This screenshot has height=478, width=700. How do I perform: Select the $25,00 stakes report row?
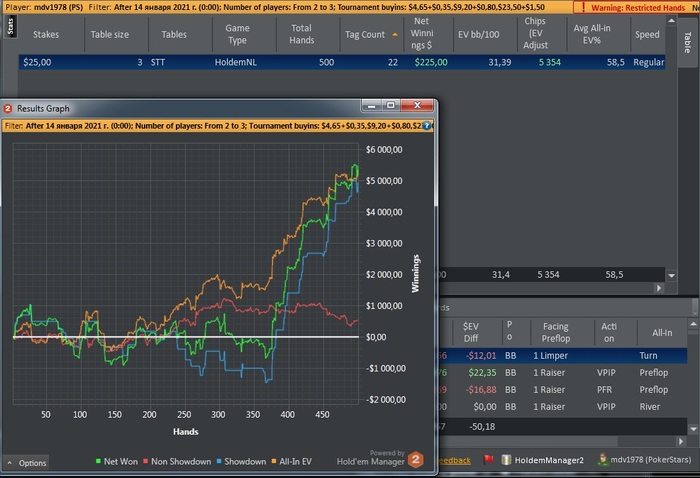(342, 62)
